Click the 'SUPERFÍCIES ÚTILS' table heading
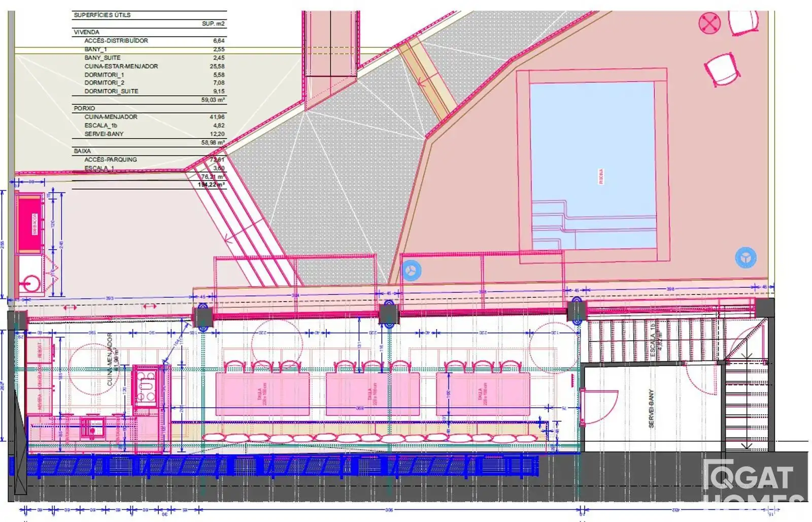The height and width of the screenshot is (522, 812). point(102,15)
